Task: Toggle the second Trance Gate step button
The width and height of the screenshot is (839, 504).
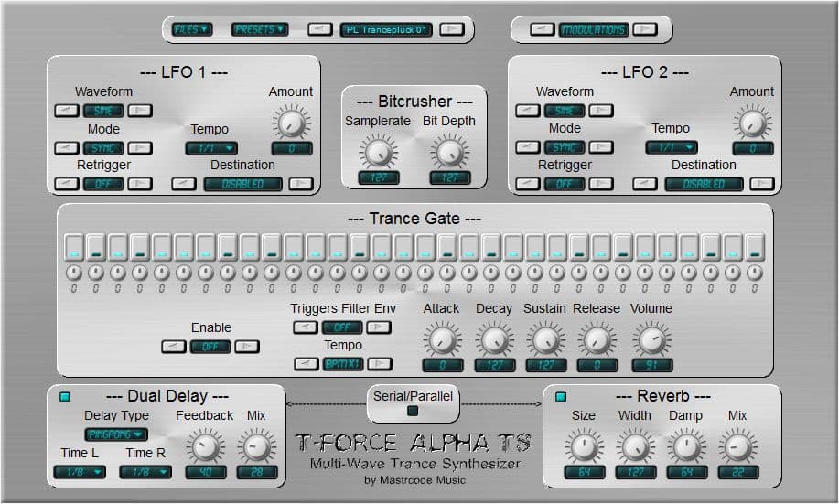Action: point(96,247)
